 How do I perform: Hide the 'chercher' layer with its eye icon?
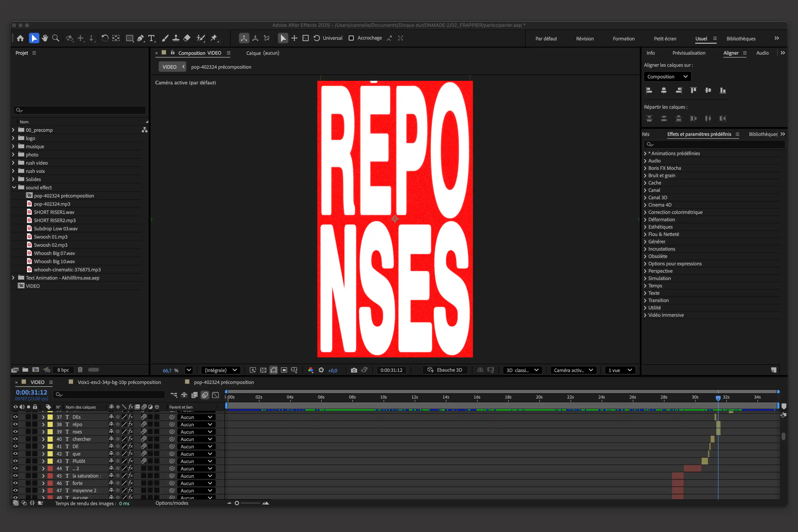[15, 439]
